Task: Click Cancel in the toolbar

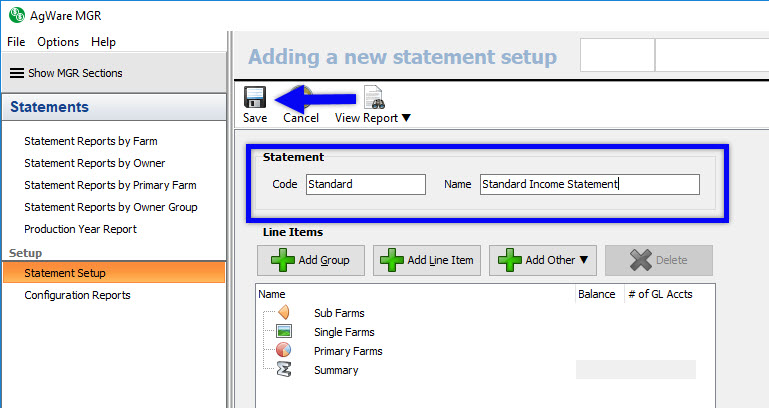Action: click(x=301, y=118)
